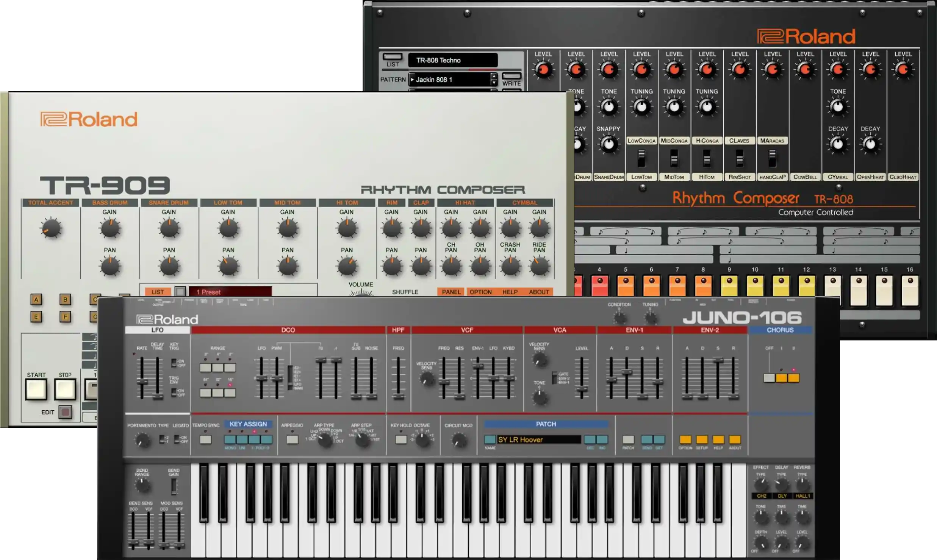Toggle TR-808 step button 16
Screen dimensions: 937x560
coord(910,291)
